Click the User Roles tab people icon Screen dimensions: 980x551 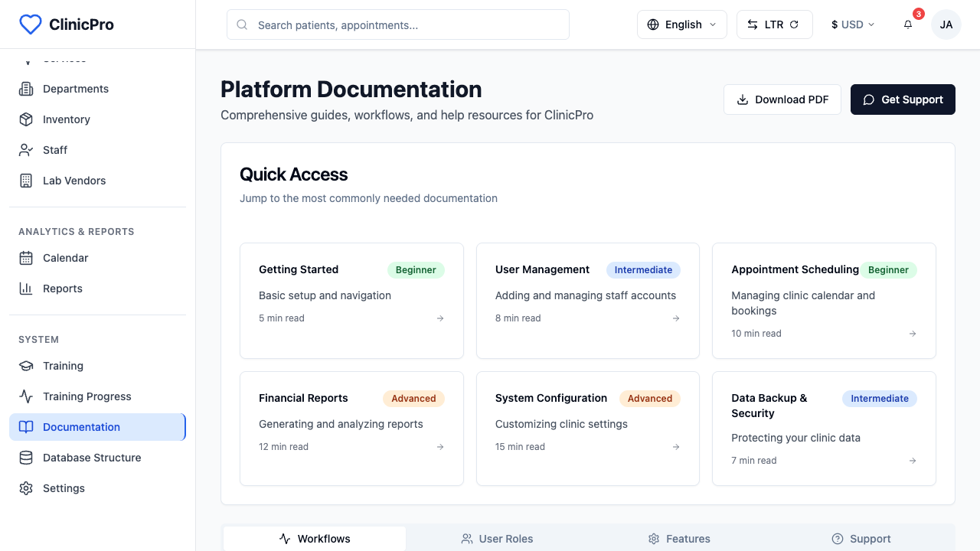point(467,539)
